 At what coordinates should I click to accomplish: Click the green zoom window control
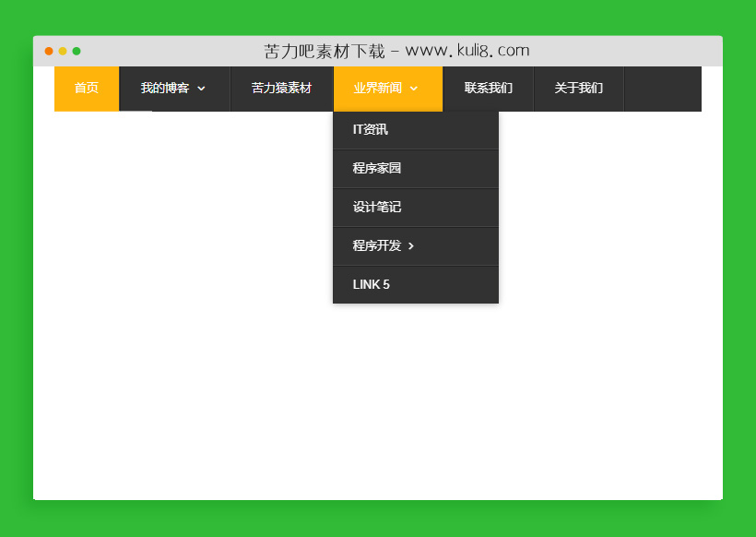pyautogui.click(x=77, y=51)
